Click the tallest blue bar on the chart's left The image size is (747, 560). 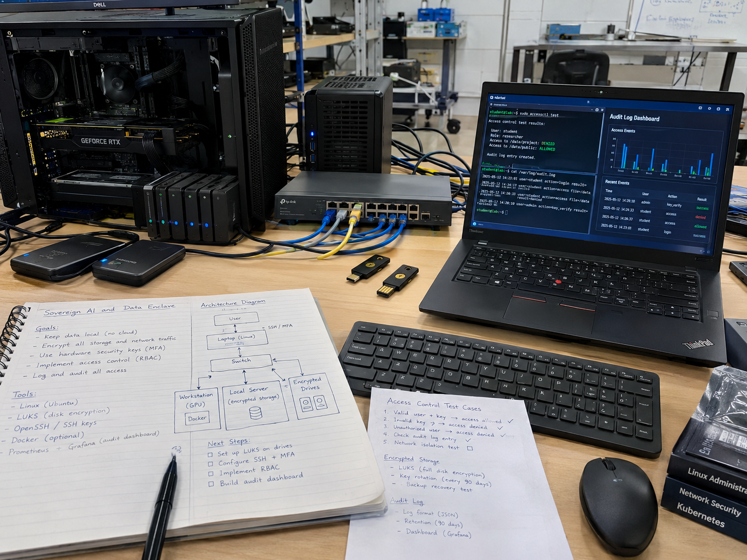624,156
